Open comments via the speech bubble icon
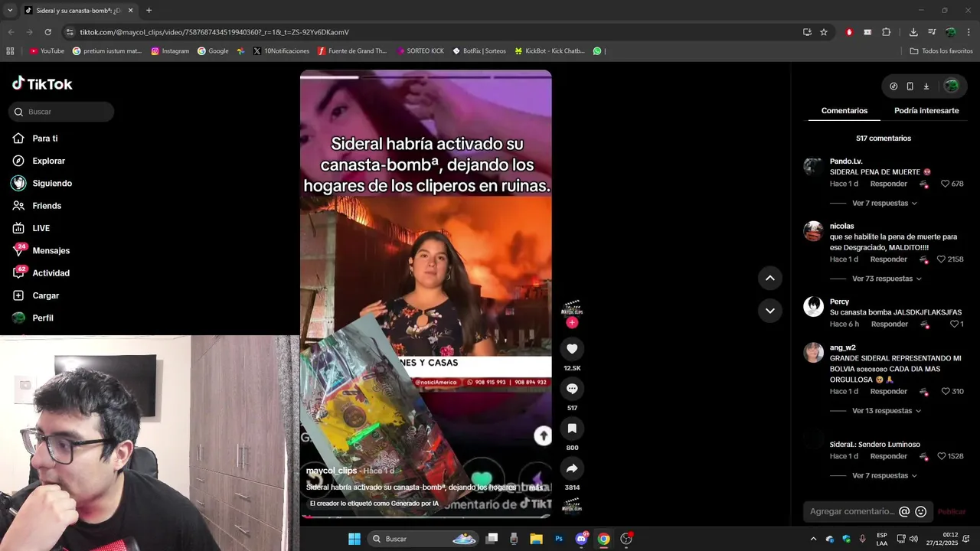This screenshot has height=551, width=980. (572, 389)
